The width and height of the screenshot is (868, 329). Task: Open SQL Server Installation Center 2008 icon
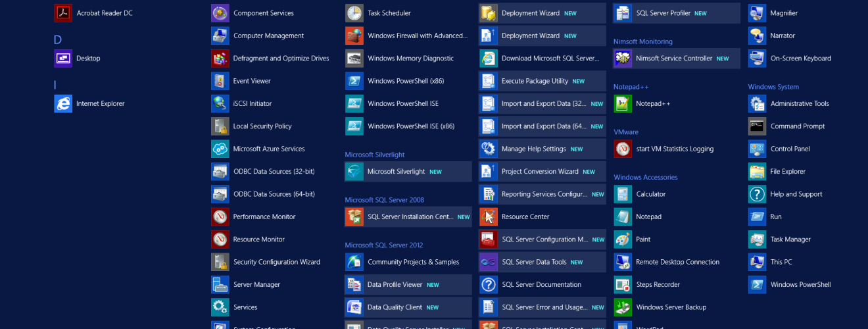pyautogui.click(x=354, y=217)
